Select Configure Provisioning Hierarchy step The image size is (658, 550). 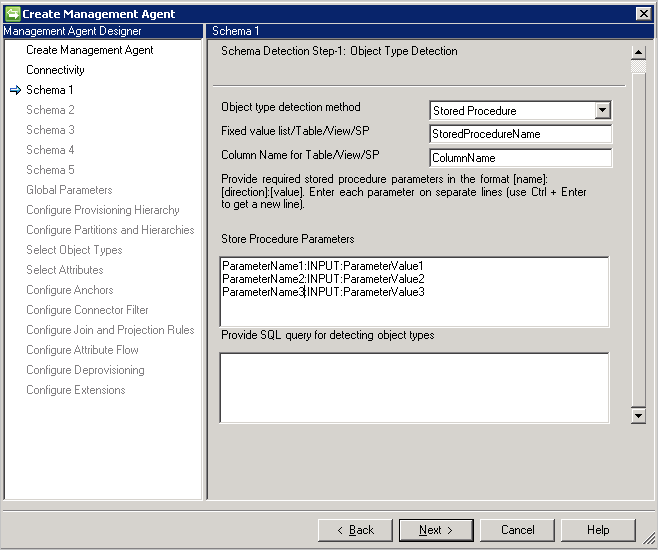103,210
